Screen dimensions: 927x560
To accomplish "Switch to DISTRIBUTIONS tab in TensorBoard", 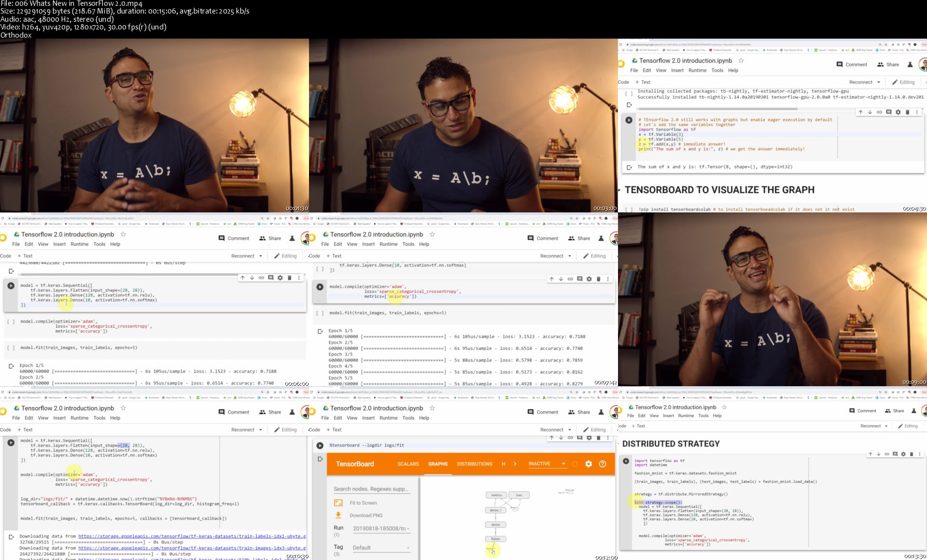I will [475, 464].
